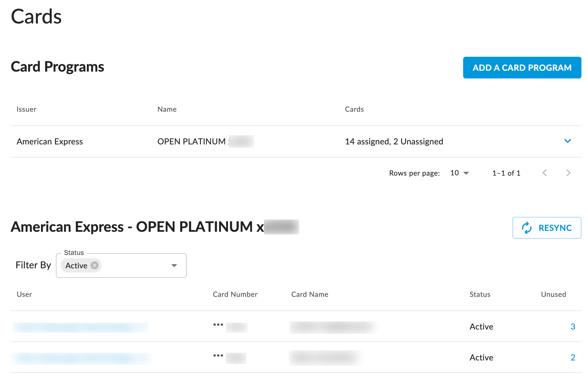Click the Card Number column header
Image resolution: width=588 pixels, height=375 pixels.
(235, 294)
